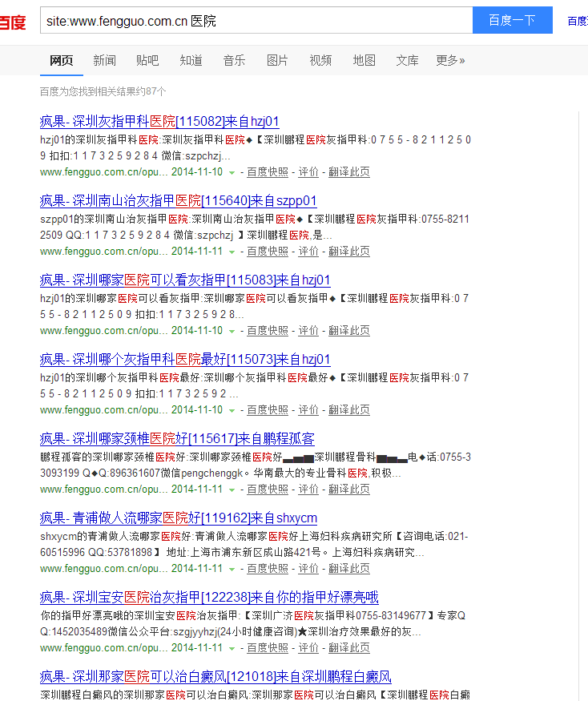Click 翻译此页 for the [115082] result

[x=349, y=172]
